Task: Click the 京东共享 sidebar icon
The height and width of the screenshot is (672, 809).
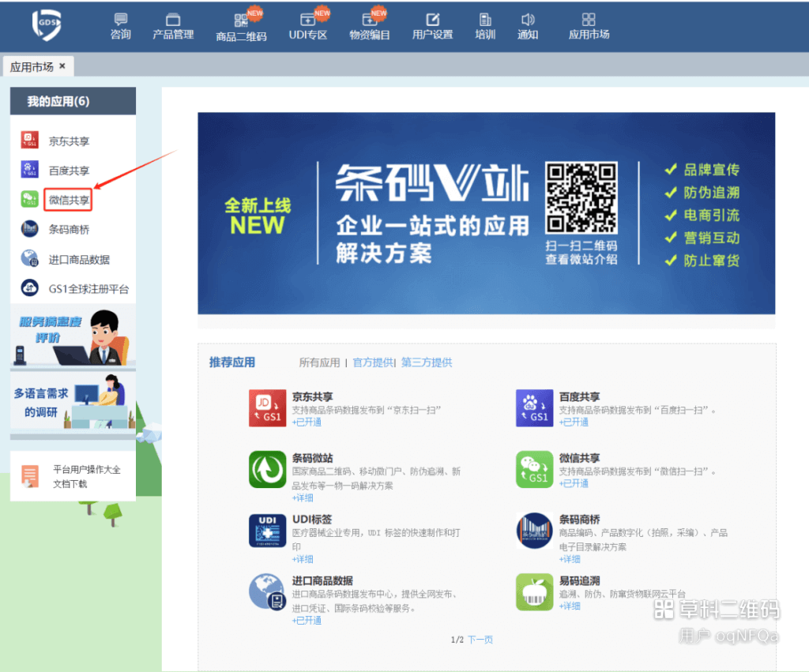Action: click(x=29, y=140)
